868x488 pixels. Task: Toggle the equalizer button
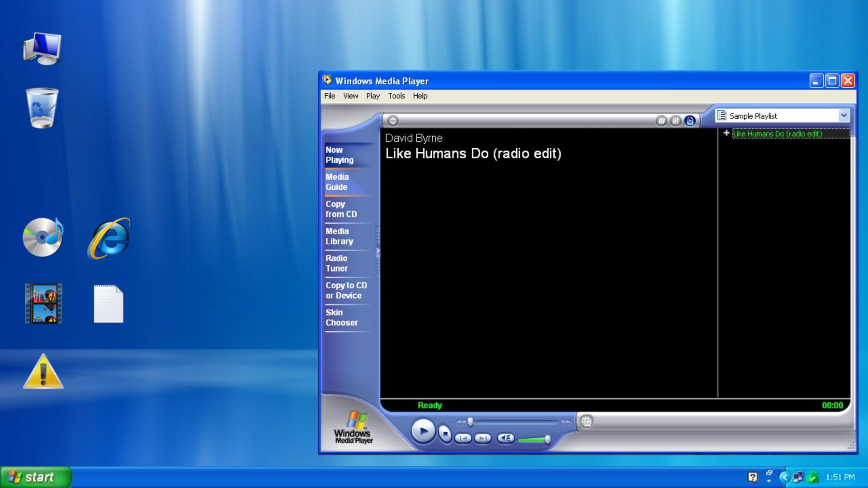click(675, 121)
